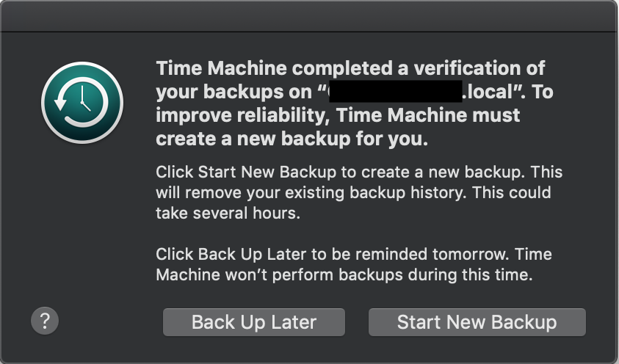The height and width of the screenshot is (364, 619).
Task: Click the dialog's top title bar
Action: click(309, 15)
